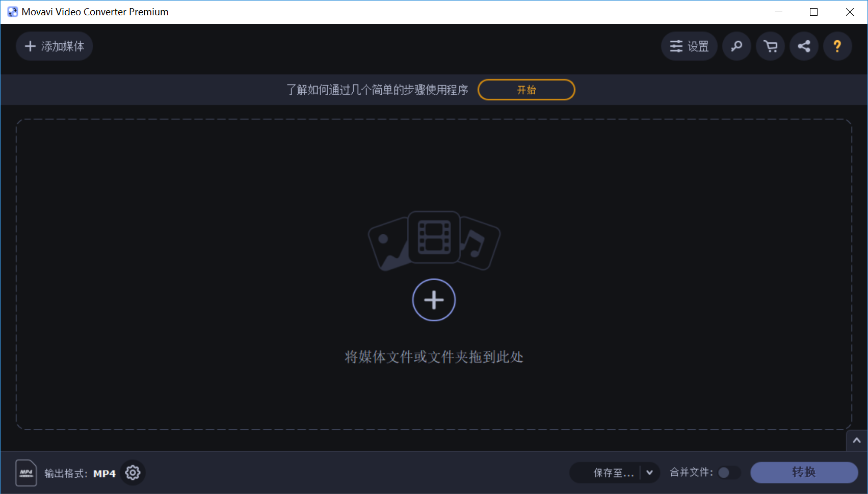Start the tutorial with 开始 button
868x494 pixels.
(527, 90)
